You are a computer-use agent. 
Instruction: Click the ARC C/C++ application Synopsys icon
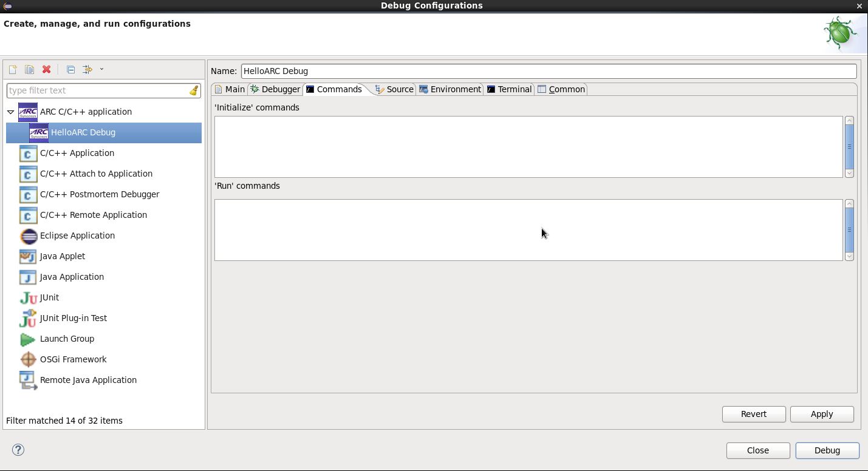tap(28, 112)
